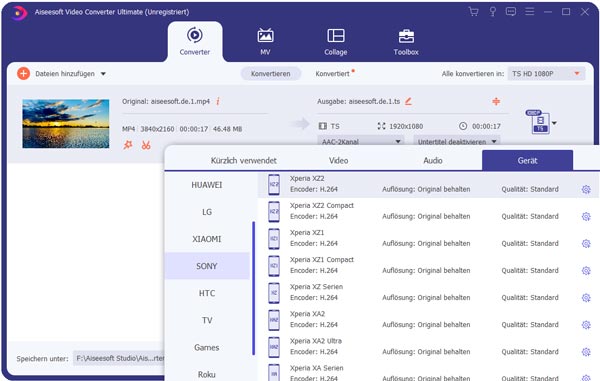Rename output file with pencil icon
The height and width of the screenshot is (381, 600).
click(x=408, y=101)
